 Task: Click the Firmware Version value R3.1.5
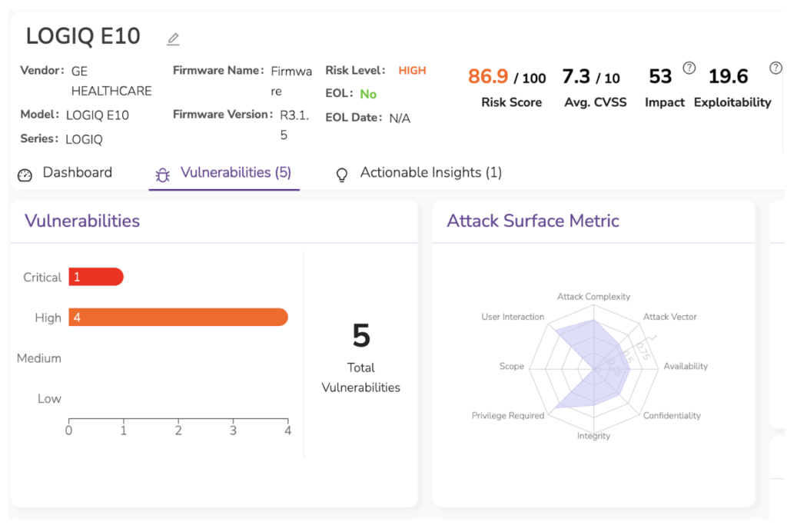point(294,125)
